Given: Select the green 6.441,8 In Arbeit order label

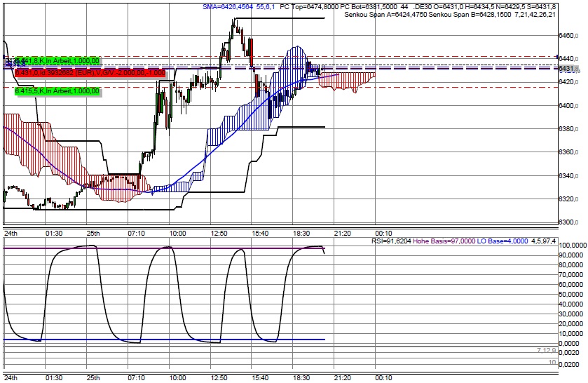Looking at the screenshot, I should 57,61.
